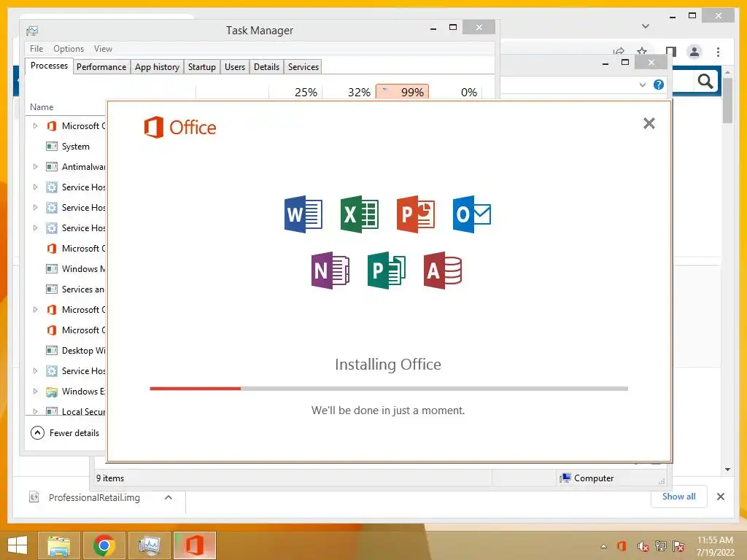Close the Installing Office dialog
Image resolution: width=747 pixels, height=560 pixels.
(x=649, y=123)
